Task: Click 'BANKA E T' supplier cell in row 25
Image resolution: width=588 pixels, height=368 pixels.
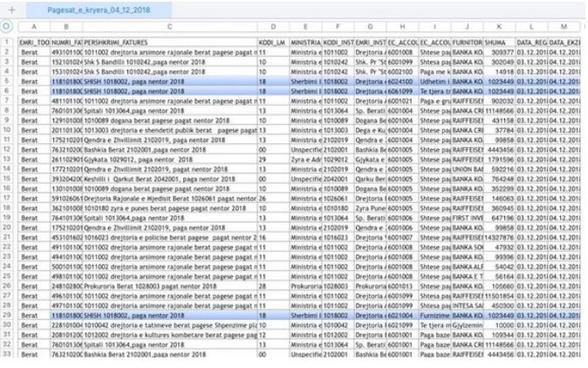Action: coord(467,276)
